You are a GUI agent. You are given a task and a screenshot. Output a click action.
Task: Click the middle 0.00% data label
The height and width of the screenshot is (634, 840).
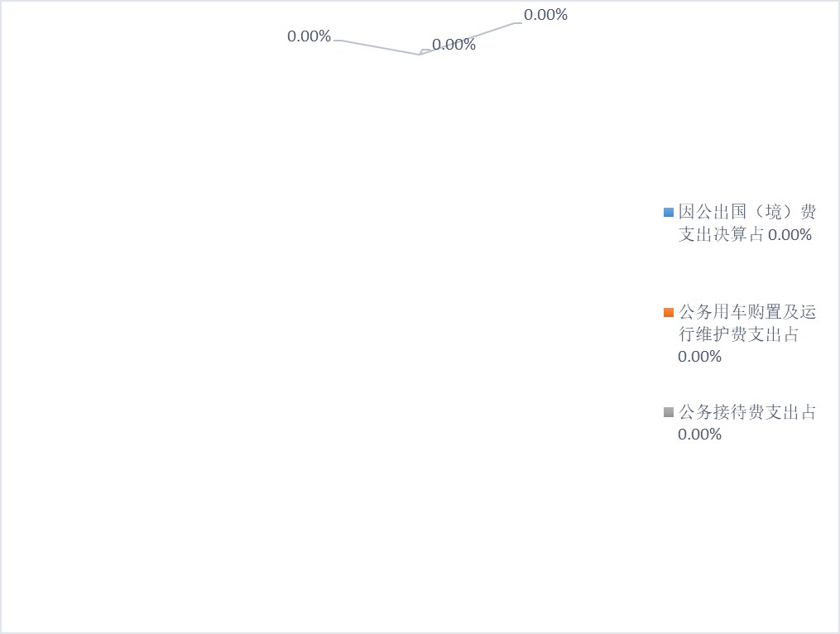[x=454, y=45]
